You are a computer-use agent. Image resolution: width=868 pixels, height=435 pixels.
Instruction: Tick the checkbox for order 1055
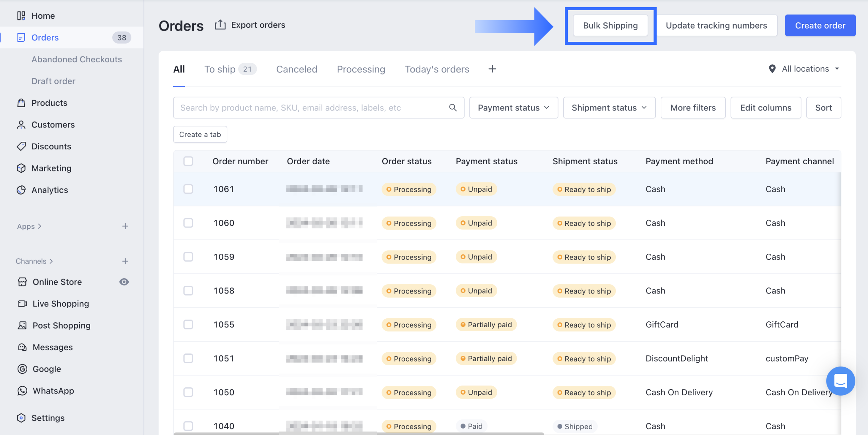[188, 324]
